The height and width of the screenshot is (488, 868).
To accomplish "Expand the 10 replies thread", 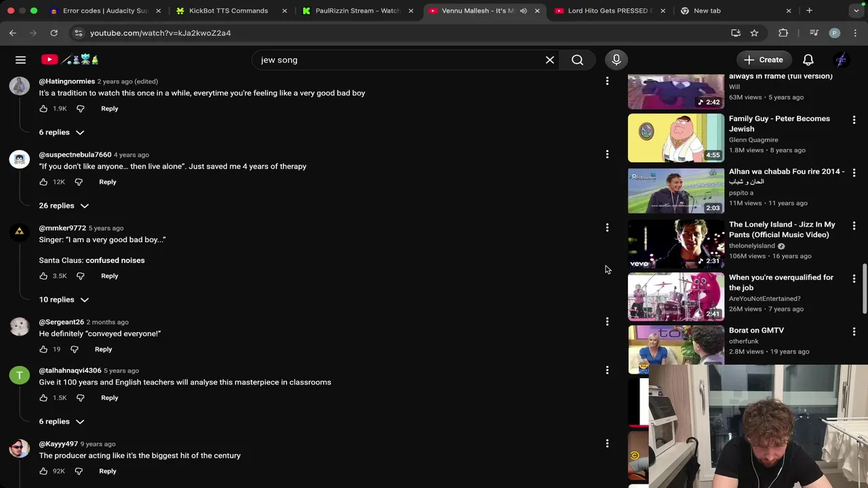I will 64,300.
